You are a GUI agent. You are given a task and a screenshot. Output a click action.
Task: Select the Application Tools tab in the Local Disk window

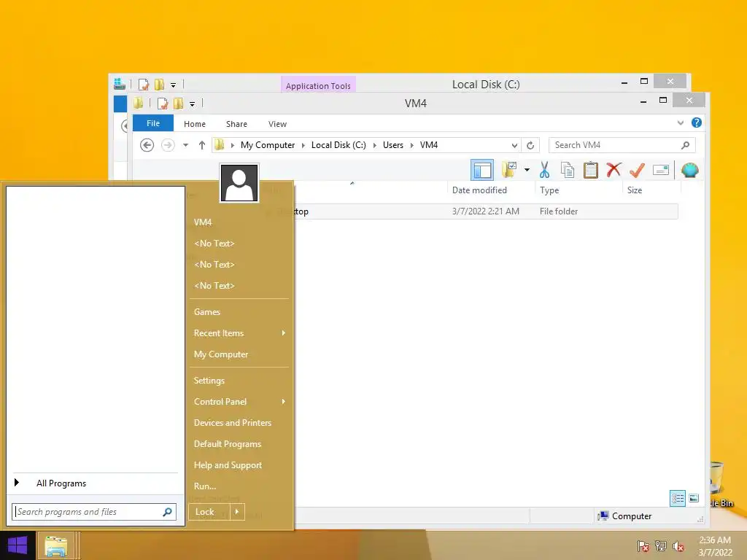click(318, 86)
